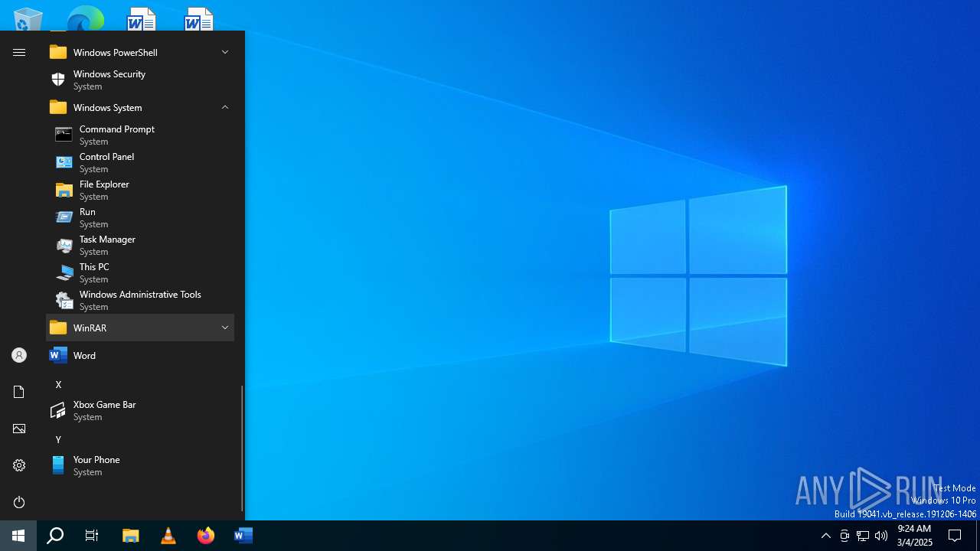Open Pictures icon in Start sidebar
Screen dimensions: 980x551
click(19, 429)
